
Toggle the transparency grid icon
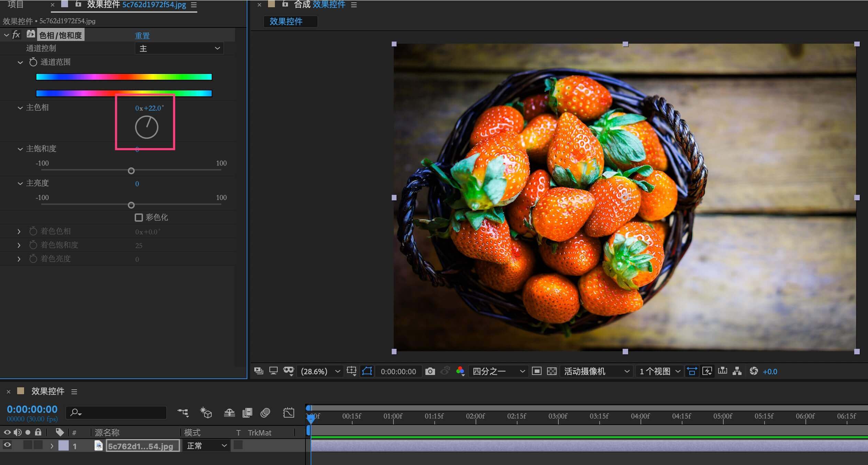pos(552,371)
